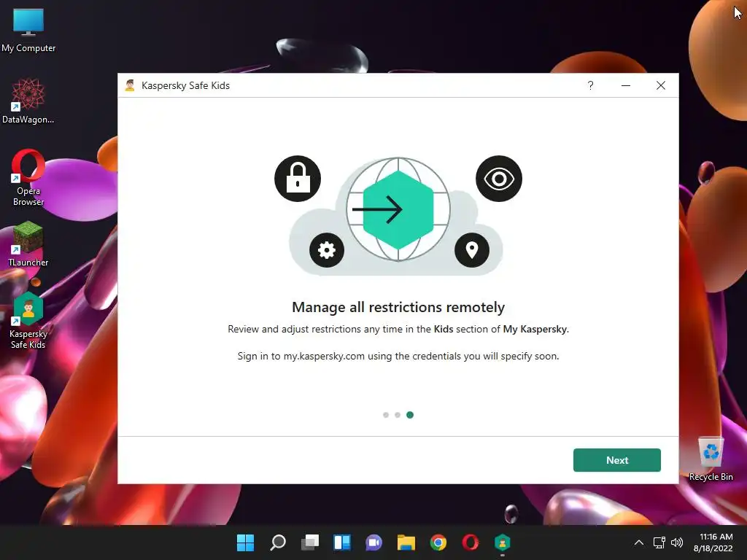This screenshot has width=747, height=560.
Task: Open taskbar Search magnifier
Action: [278, 542]
